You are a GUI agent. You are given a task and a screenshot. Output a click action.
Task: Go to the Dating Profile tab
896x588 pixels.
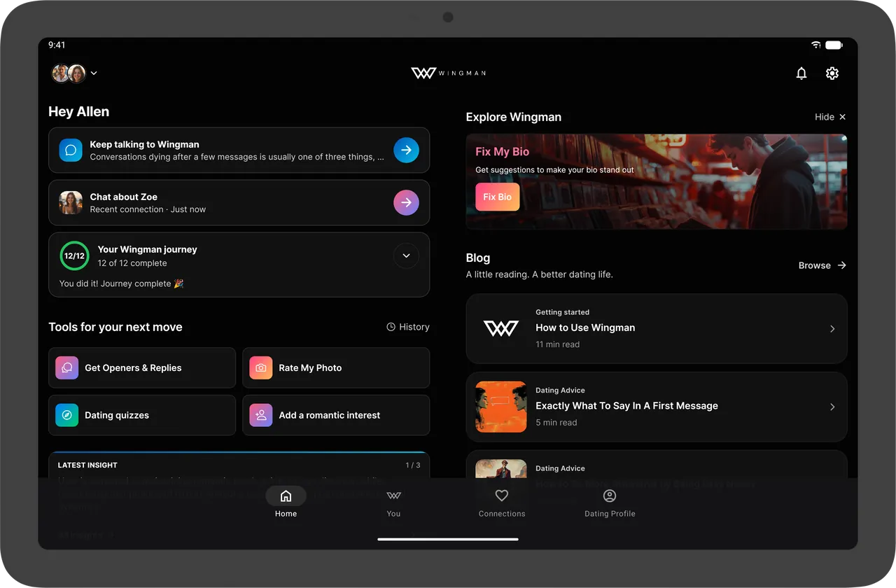[x=610, y=503]
